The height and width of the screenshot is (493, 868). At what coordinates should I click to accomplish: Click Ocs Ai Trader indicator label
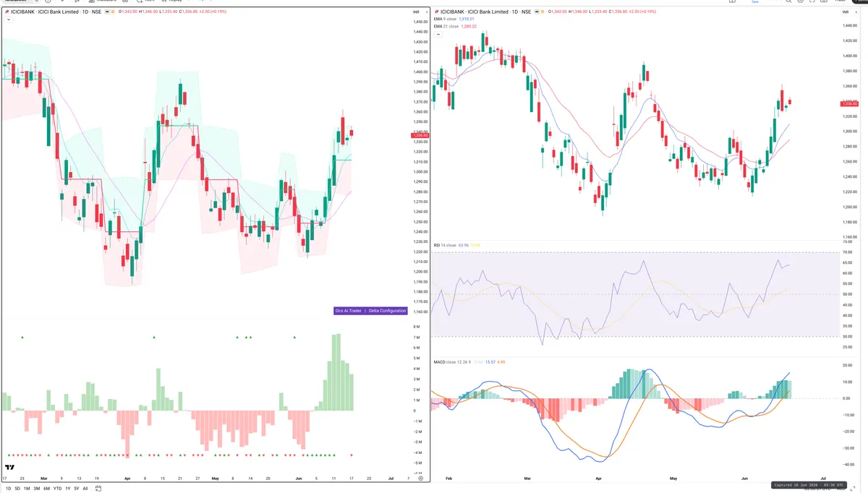(x=348, y=311)
